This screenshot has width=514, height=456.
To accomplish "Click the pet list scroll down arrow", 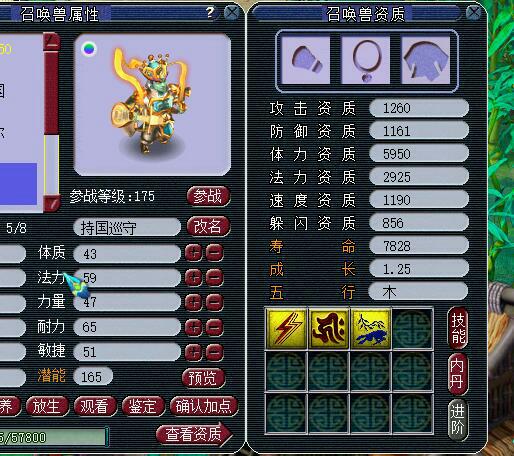I will [52, 203].
